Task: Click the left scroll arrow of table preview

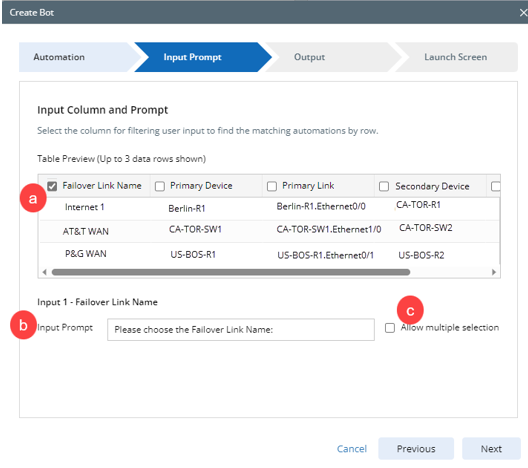Action: tap(44, 272)
